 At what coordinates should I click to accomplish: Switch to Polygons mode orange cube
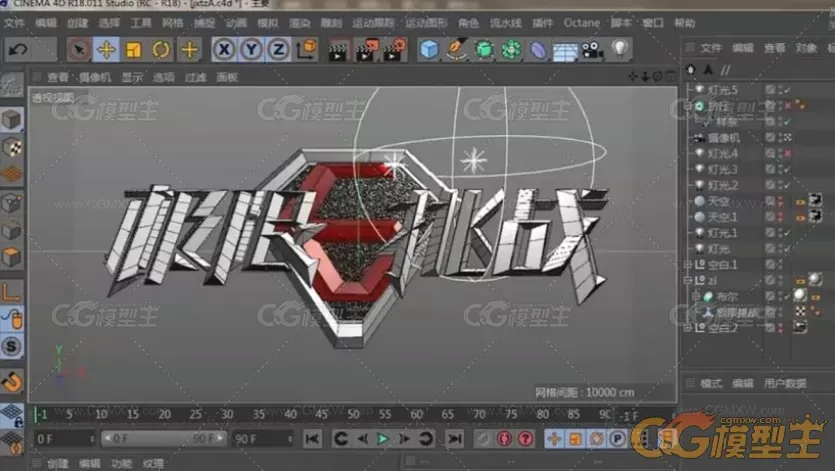tap(12, 258)
